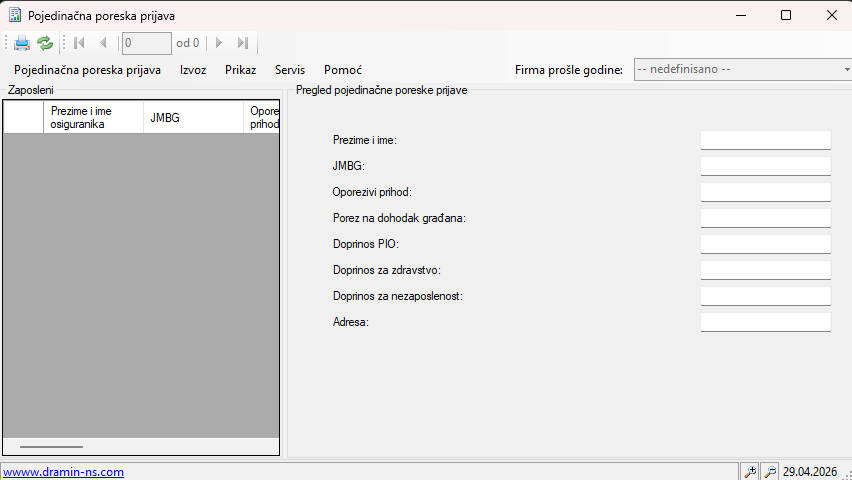This screenshot has height=480, width=852.
Task: Close the Pojedinačna poreska prijava window
Action: pyautogui.click(x=831, y=15)
